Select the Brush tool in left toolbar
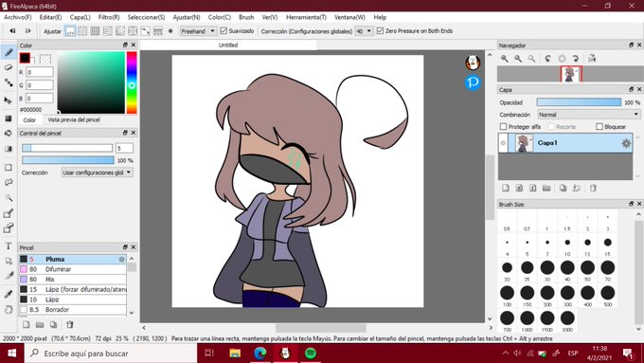The height and width of the screenshot is (363, 644). [9, 53]
